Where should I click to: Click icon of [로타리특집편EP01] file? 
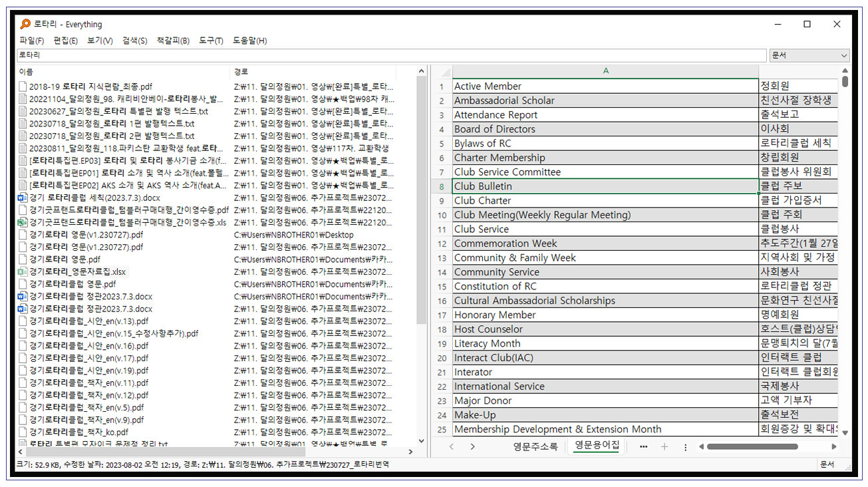click(x=23, y=172)
